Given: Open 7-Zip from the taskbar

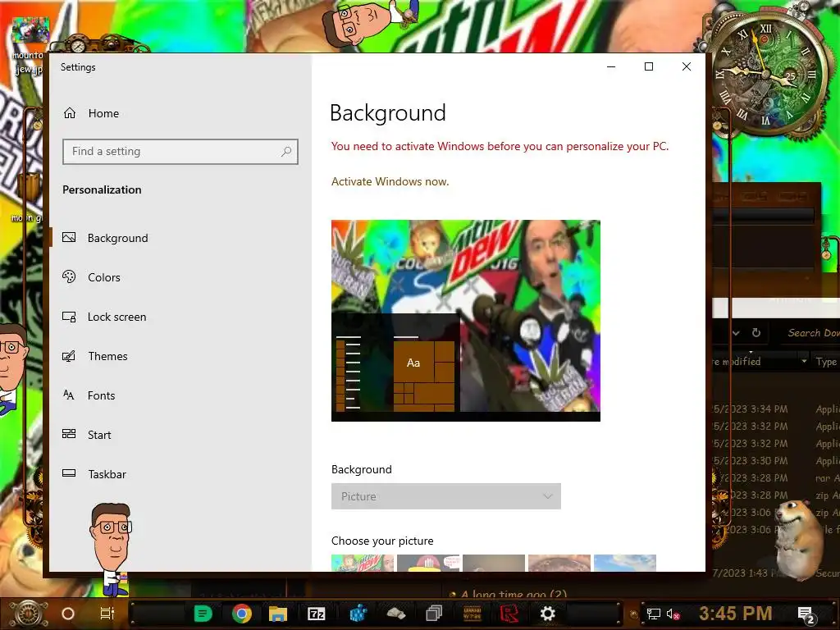Looking at the screenshot, I should 316,614.
